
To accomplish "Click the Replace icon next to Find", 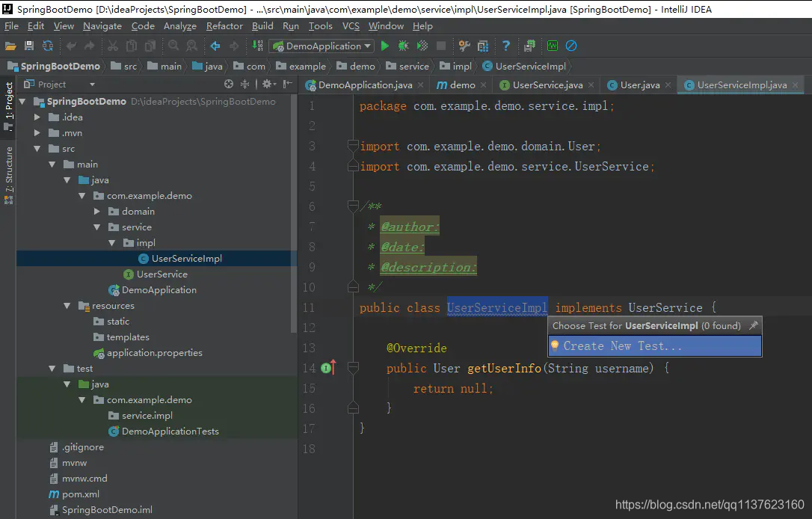I will [x=191, y=46].
